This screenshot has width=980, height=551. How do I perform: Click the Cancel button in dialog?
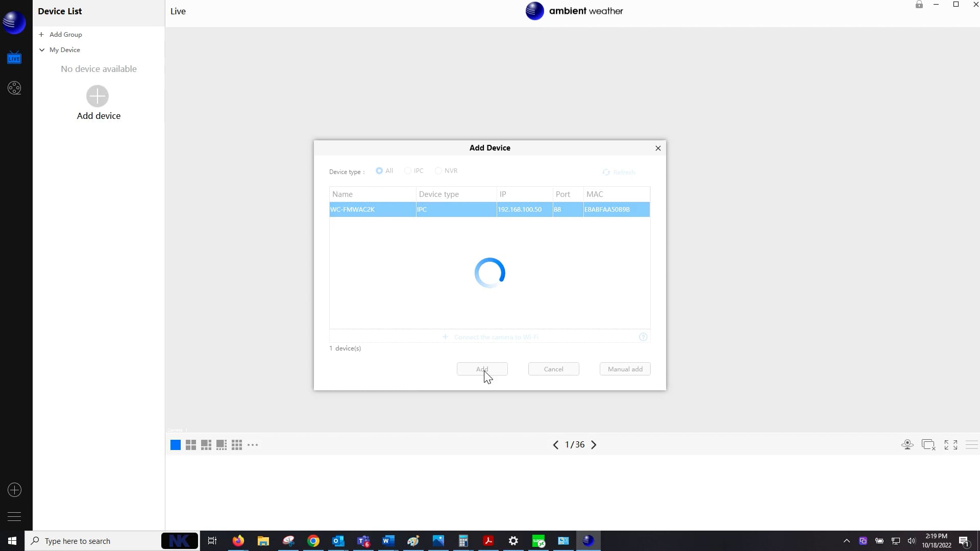554,369
